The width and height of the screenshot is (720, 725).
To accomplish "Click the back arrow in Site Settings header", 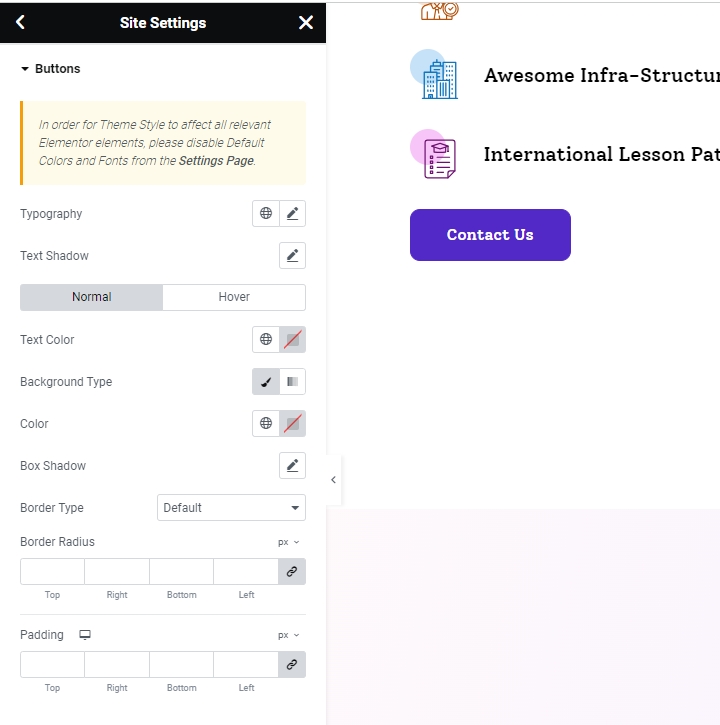I will pos(21,22).
